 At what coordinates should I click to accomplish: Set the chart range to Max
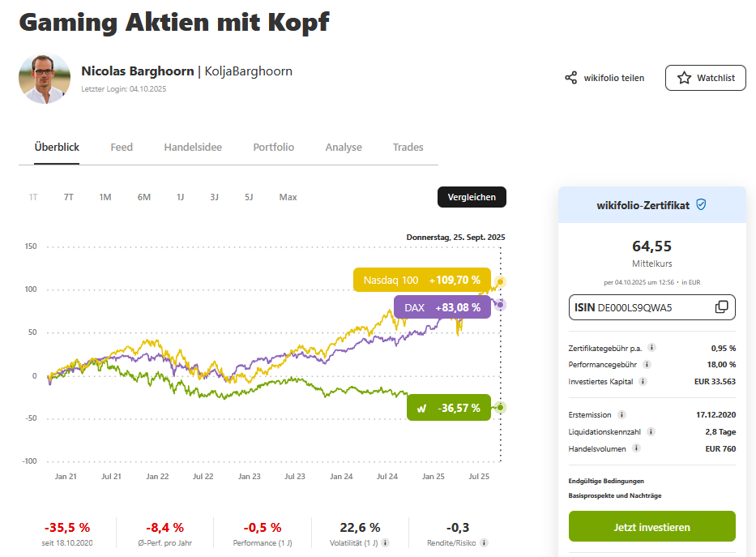(x=288, y=197)
